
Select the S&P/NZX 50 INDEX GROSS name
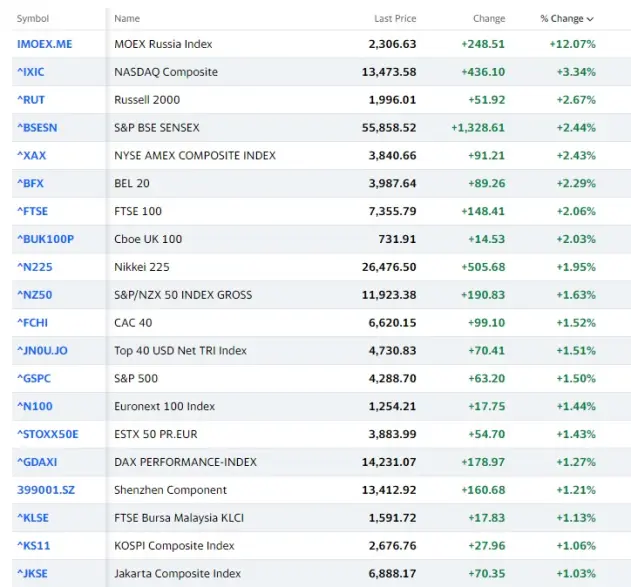point(183,295)
